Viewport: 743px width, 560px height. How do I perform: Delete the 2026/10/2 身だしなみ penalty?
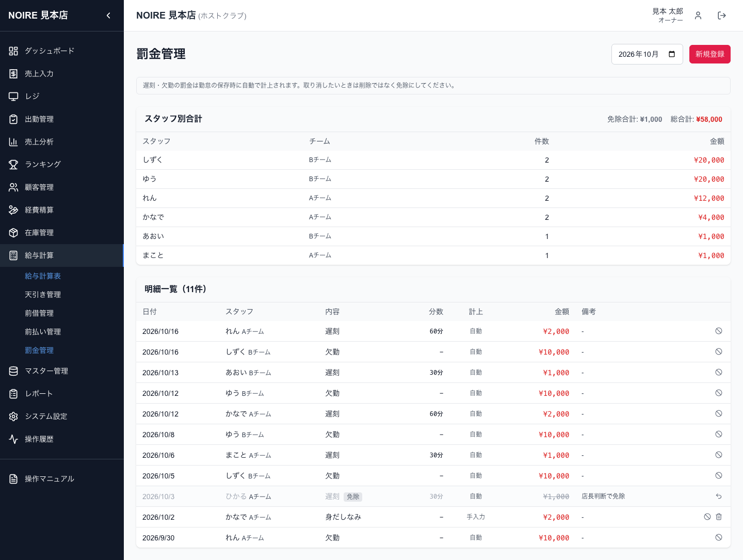tap(719, 517)
